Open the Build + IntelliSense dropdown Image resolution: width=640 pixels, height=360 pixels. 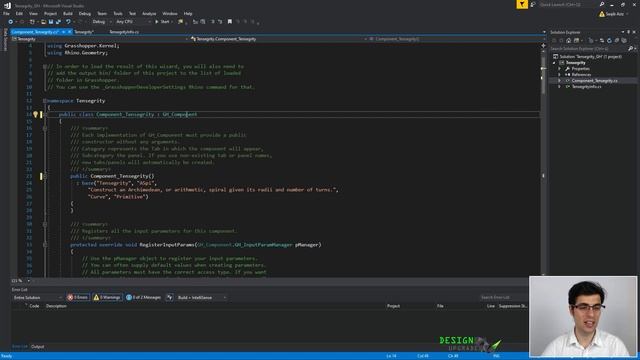coord(202,298)
